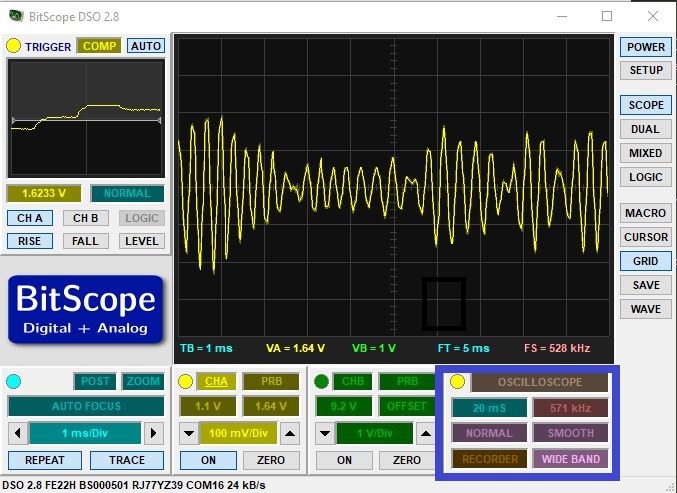Click the 1 ms/Div timebase display
Viewport: 677px width, 493px height.
[85, 433]
